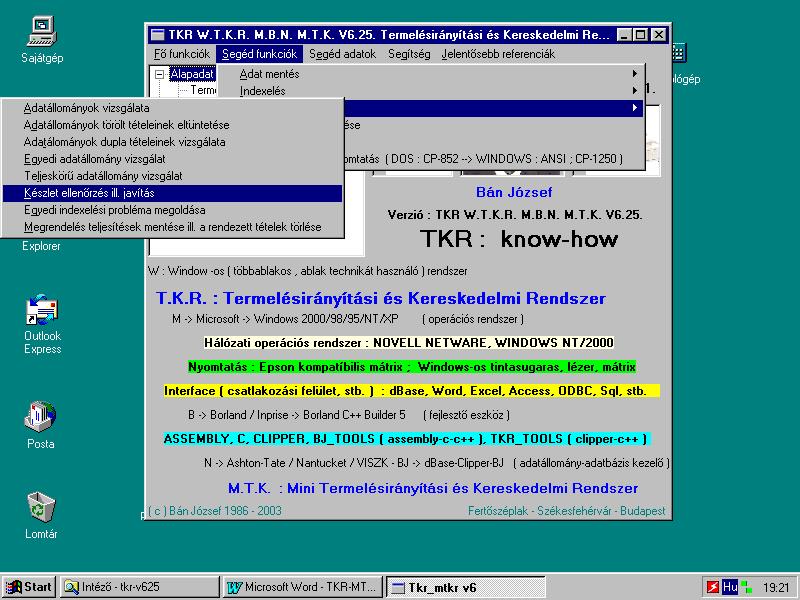Switch to Microsoft Word taskbar button

tap(303, 587)
